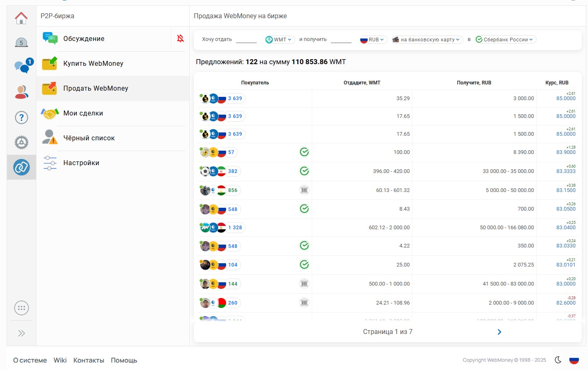The height and width of the screenshot is (370, 588).
Task: Open the 83.9000 rate offer
Action: 566,152
